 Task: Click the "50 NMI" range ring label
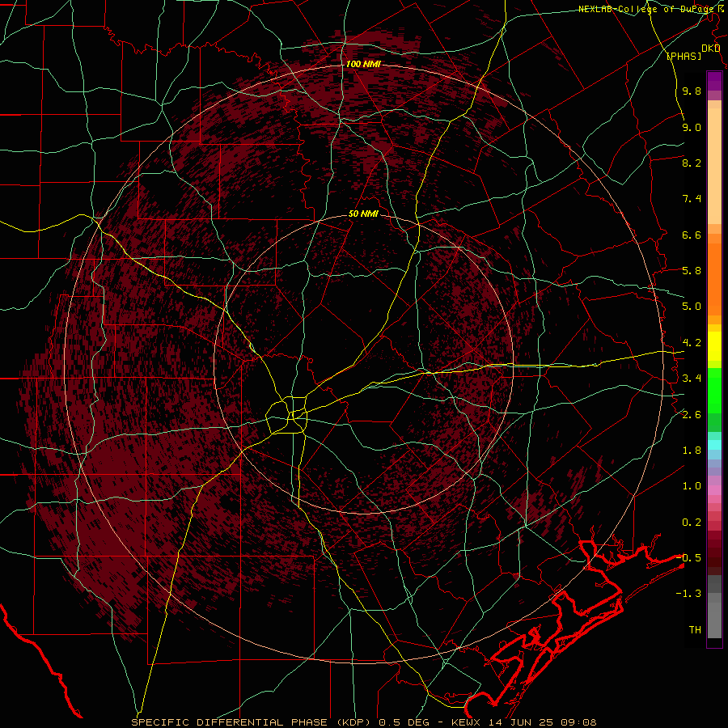click(x=363, y=214)
